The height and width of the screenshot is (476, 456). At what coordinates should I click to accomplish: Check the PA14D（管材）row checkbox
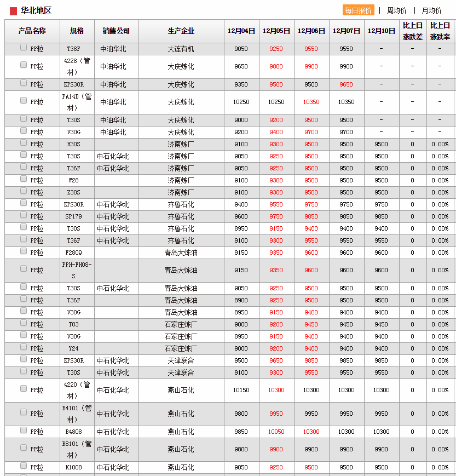24,101
